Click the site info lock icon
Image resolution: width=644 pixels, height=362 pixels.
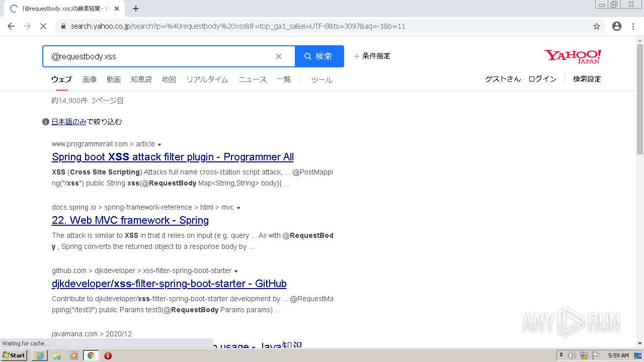[63, 26]
